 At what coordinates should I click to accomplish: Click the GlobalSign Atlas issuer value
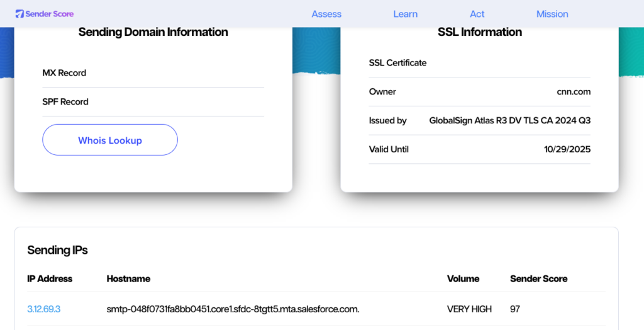coord(509,120)
